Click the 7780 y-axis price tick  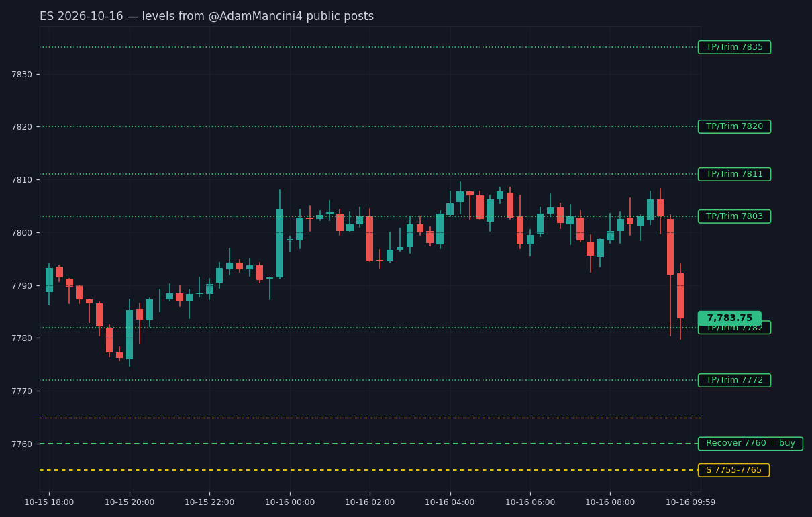point(22,338)
